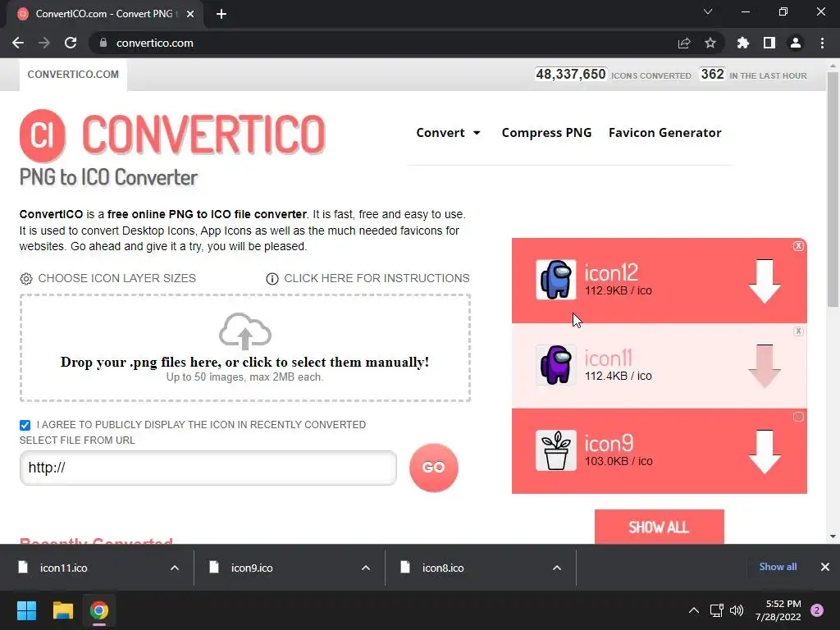Open volume control in system tray

pos(737,610)
